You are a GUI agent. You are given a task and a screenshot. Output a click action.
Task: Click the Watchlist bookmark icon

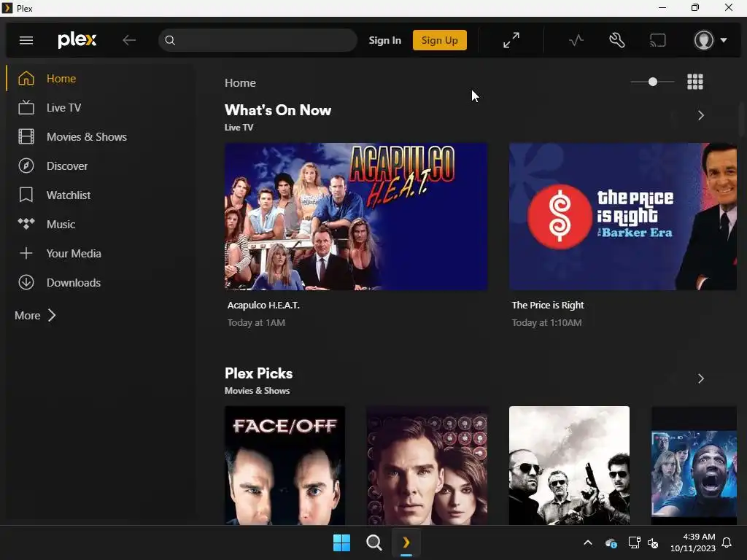point(26,195)
